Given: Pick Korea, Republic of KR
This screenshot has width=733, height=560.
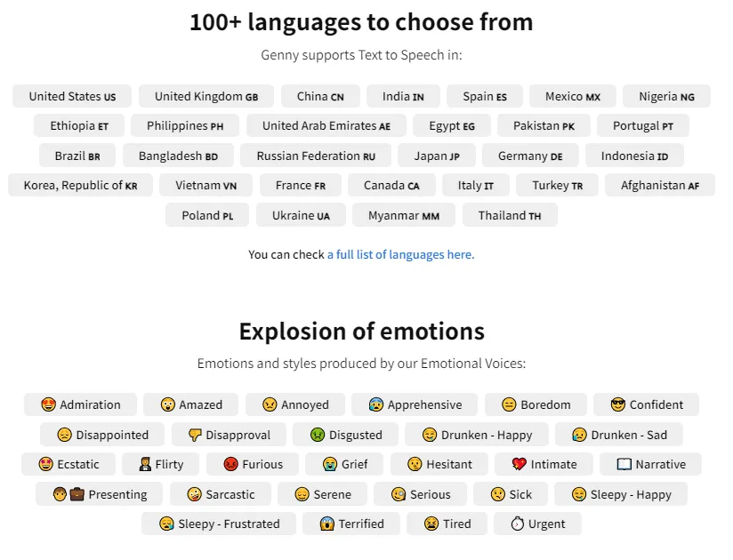Looking at the screenshot, I should (80, 185).
